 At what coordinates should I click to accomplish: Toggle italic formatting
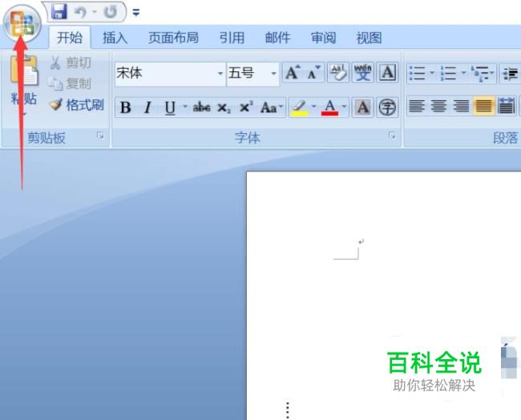click(147, 107)
